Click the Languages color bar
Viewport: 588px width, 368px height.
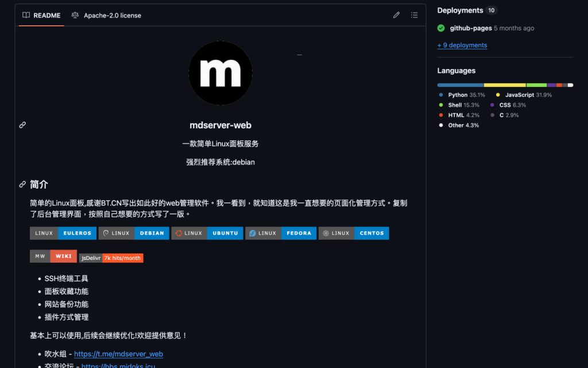click(504, 85)
